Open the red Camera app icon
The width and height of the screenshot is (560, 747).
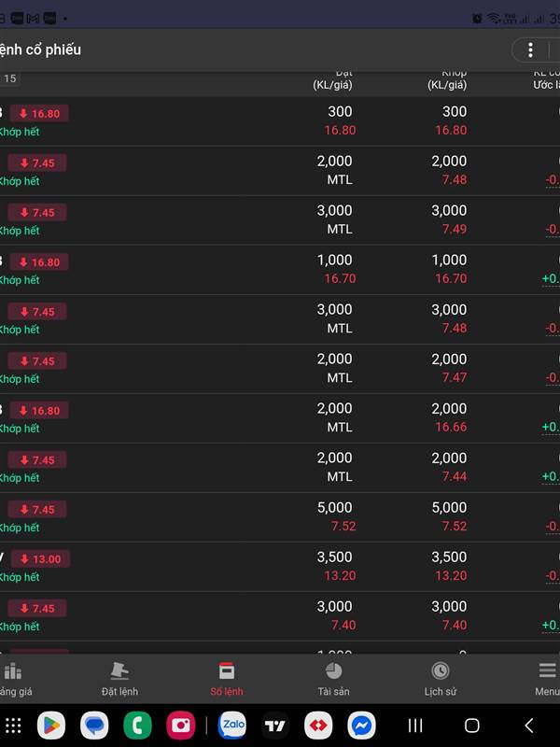180,726
